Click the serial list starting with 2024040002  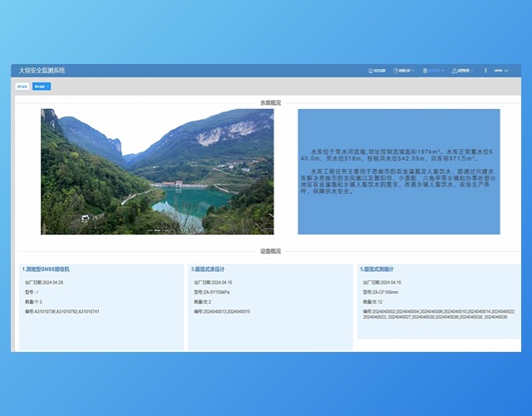[439, 314]
